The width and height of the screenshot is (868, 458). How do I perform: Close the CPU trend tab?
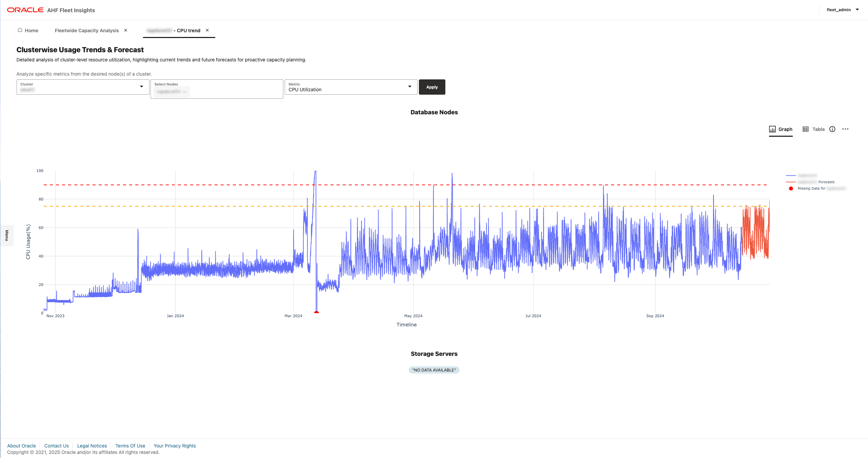coord(207,31)
